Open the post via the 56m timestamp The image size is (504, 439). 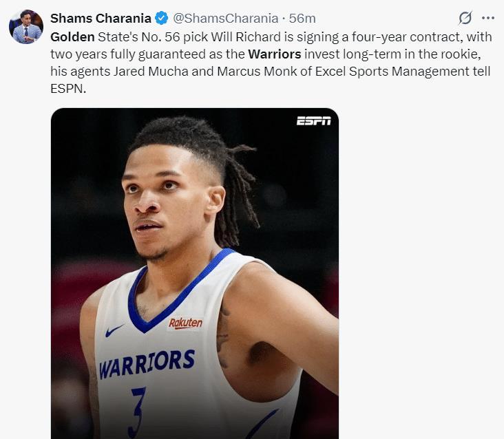click(x=302, y=18)
